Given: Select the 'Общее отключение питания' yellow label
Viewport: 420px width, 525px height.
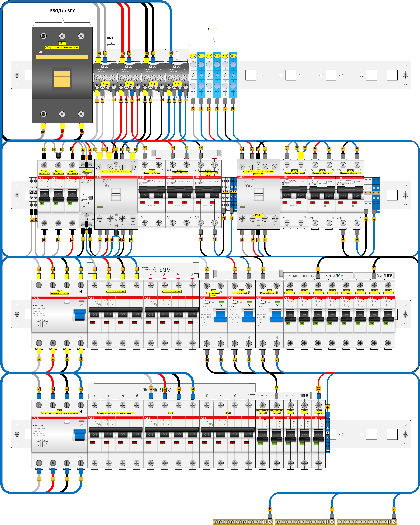Looking at the screenshot, I should point(62,47).
